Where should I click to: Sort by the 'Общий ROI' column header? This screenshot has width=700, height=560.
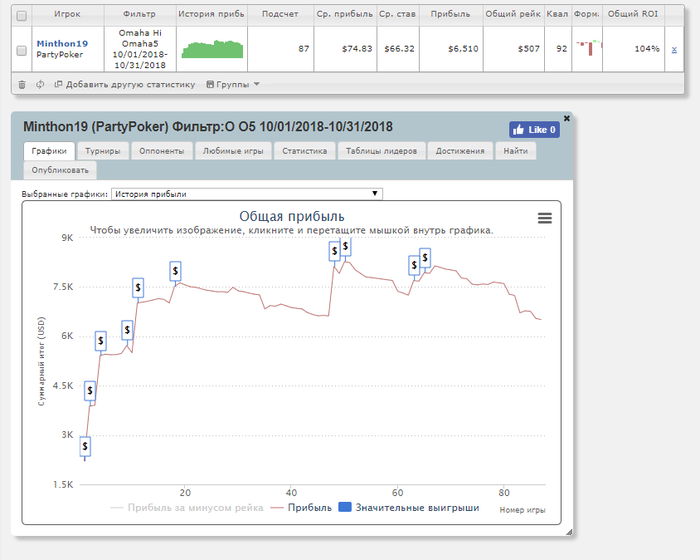633,14
